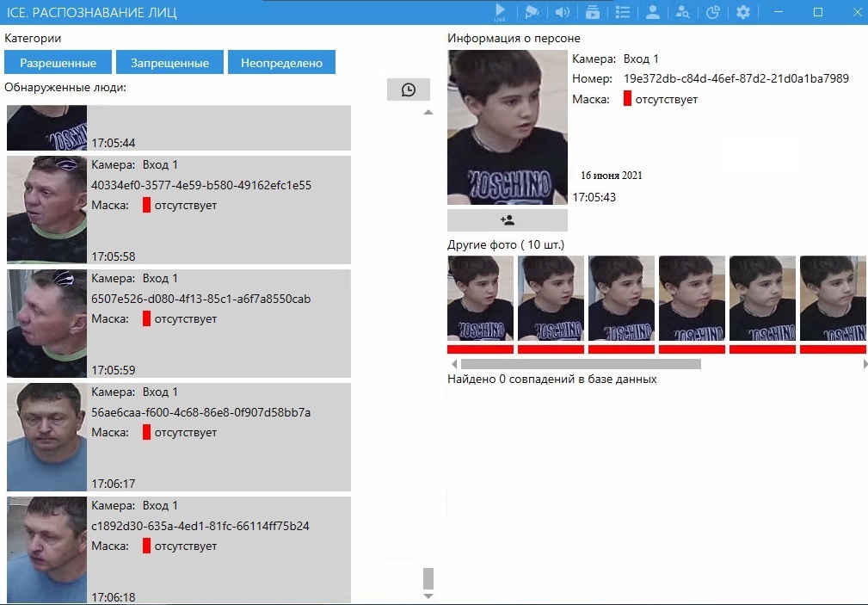Image resolution: width=868 pixels, height=605 pixels.
Task: Click the window title ICE. РАСПОЗНАВАНИЕ ЛИЦ
Action: [92, 12]
